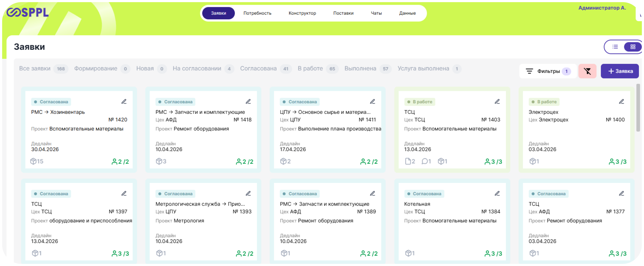
Task: Open the Фильтры panel
Action: (548, 71)
